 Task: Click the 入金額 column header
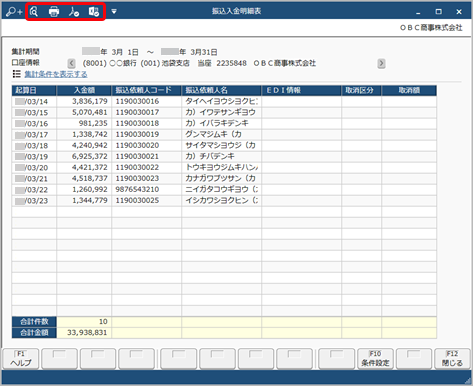pos(84,90)
